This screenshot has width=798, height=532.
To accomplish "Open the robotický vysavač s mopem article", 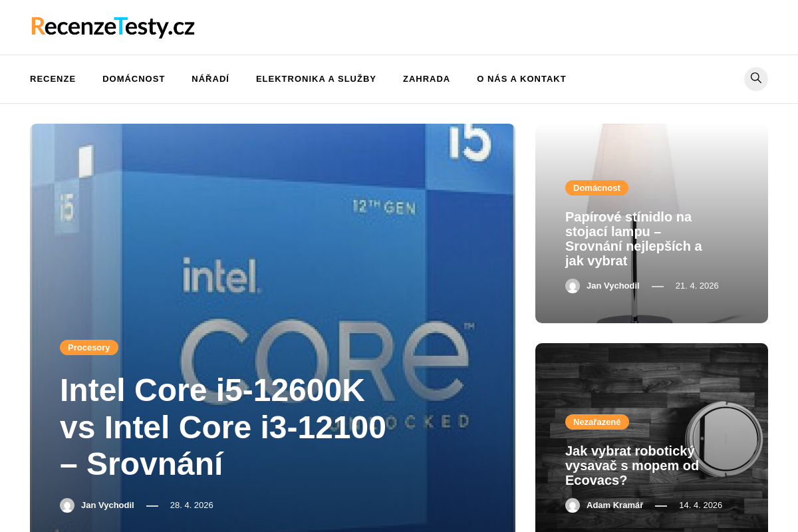I will click(632, 465).
